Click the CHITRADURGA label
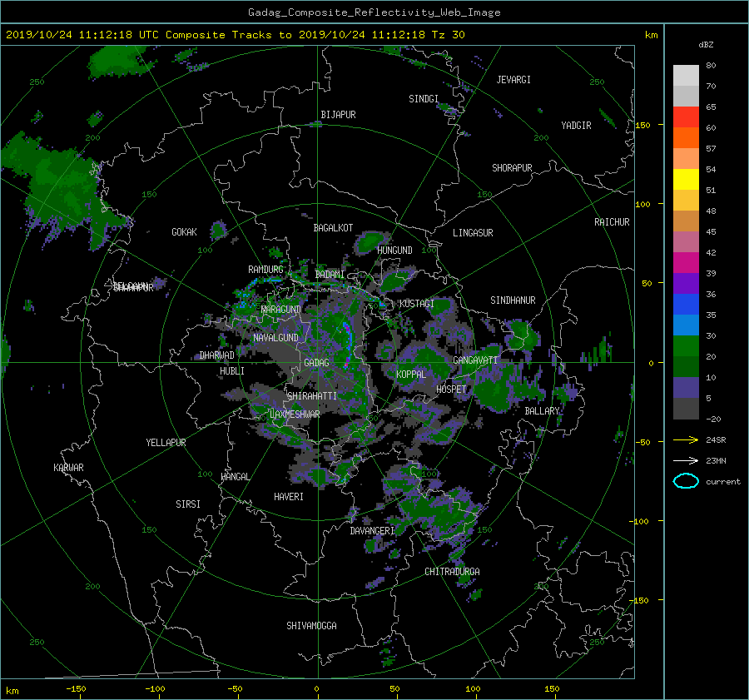Viewport: 749px width, 700px height. point(452,572)
